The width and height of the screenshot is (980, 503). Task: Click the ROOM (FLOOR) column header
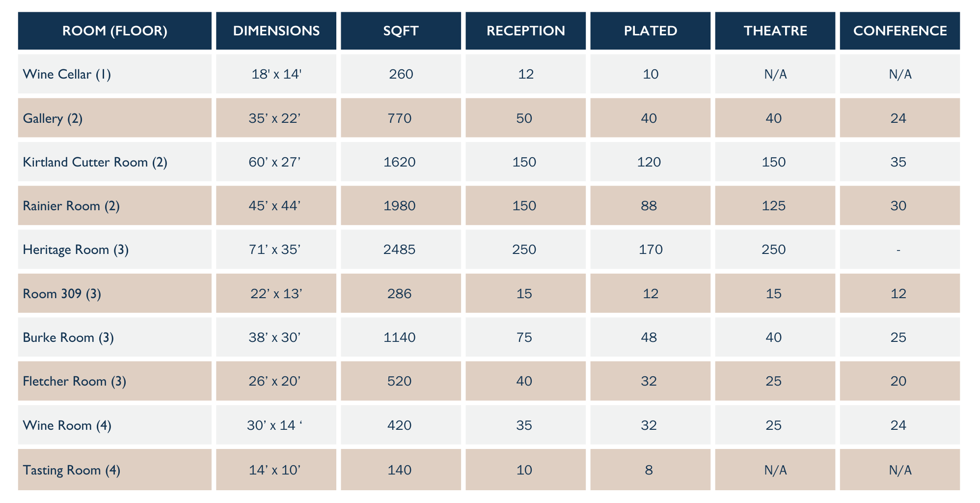114,31
